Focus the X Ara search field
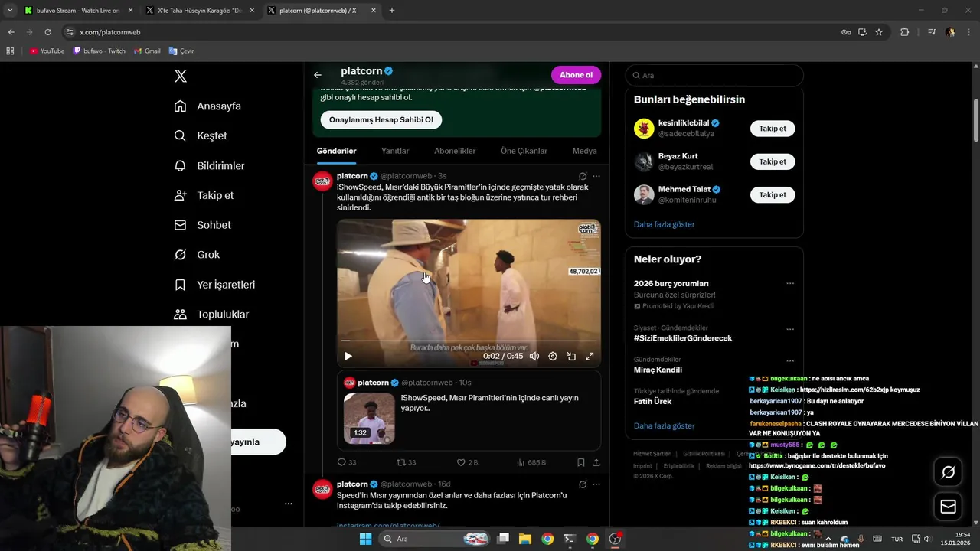 (x=714, y=75)
